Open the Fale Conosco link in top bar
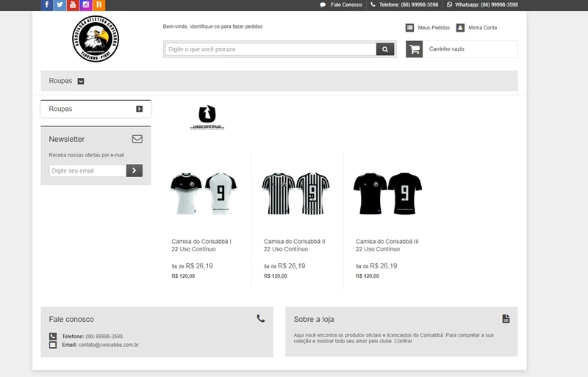The image size is (588, 377). [x=346, y=5]
